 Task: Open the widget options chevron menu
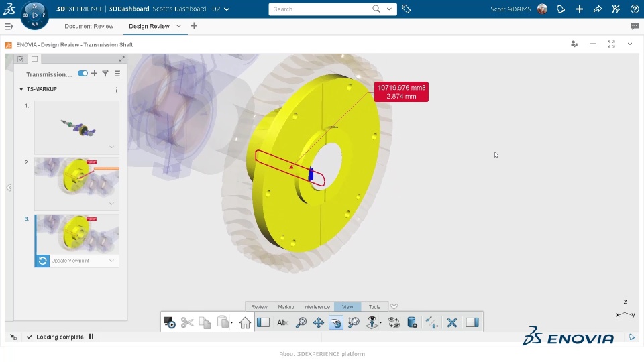630,44
